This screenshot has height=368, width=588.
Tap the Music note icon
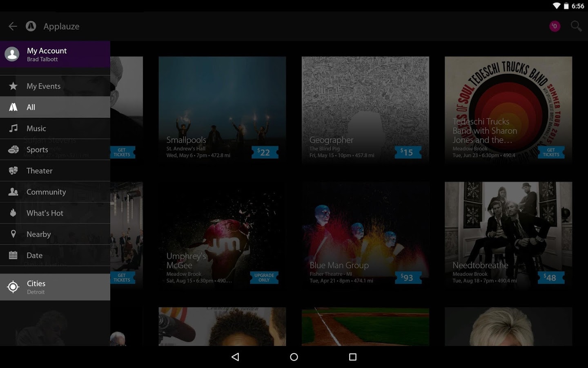[13, 128]
